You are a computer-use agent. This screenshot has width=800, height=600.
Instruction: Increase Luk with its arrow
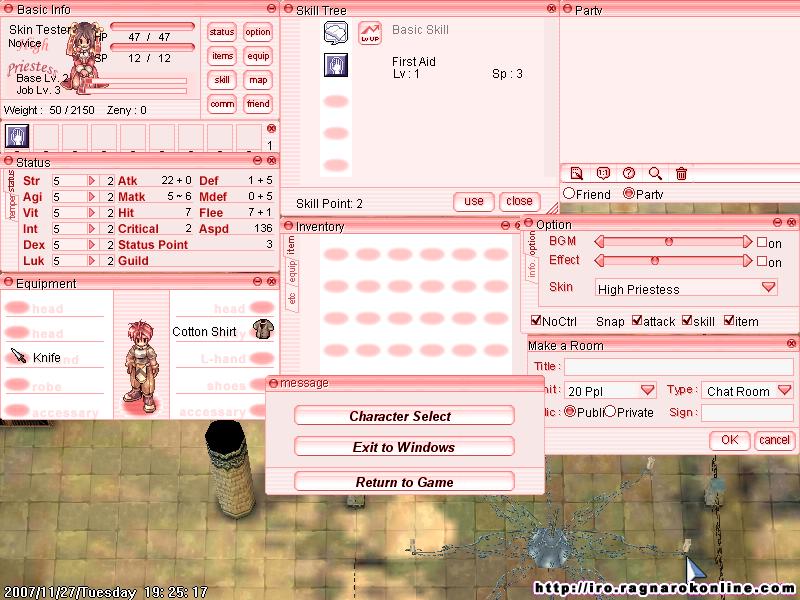[92, 260]
